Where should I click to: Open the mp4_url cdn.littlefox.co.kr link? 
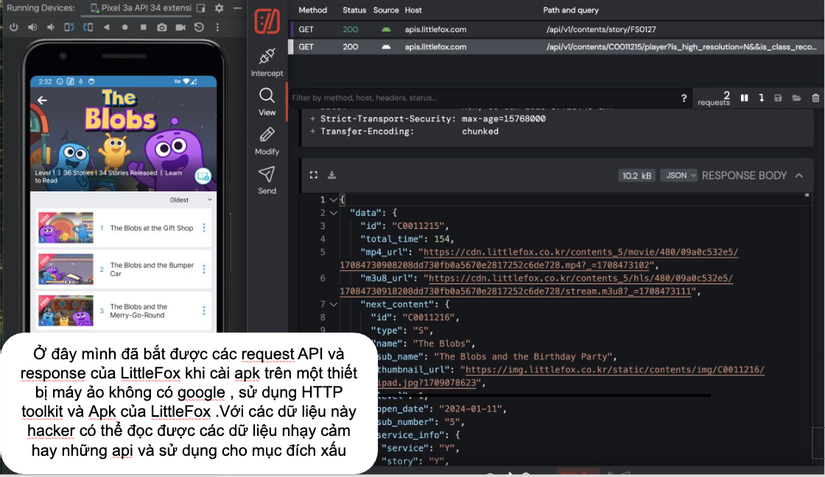click(539, 259)
